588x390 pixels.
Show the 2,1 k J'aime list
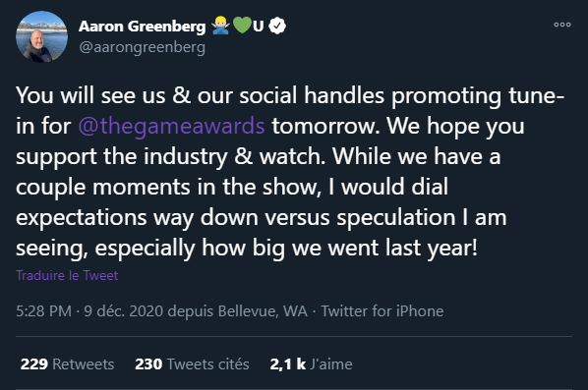[x=311, y=364]
